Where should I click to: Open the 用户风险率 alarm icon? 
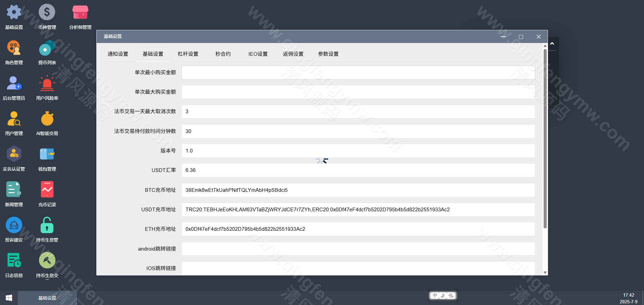tap(47, 83)
